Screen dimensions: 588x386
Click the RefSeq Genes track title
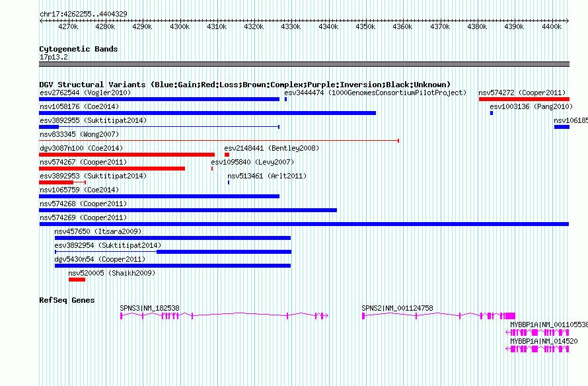[67, 300]
